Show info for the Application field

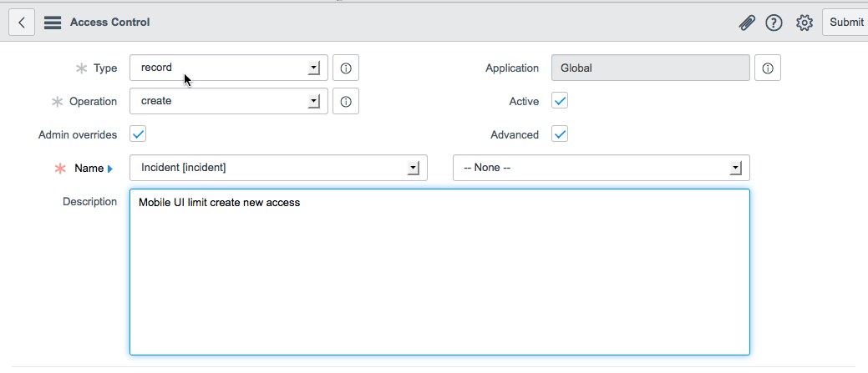point(768,68)
